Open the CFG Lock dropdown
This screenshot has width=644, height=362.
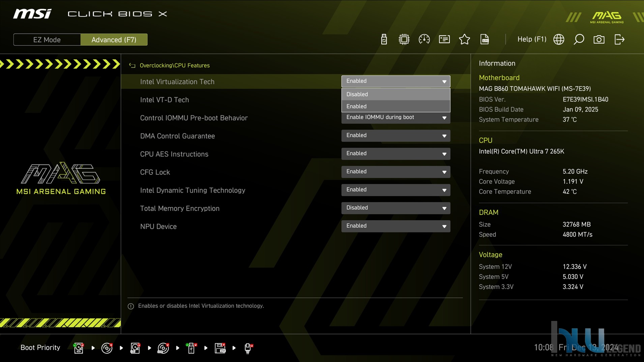click(x=396, y=172)
